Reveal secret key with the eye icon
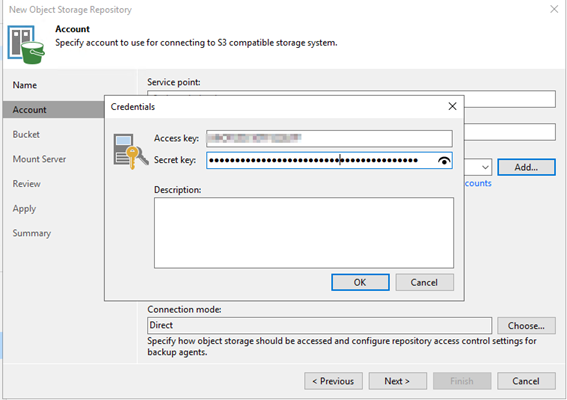The width and height of the screenshot is (567, 400). 444,161
